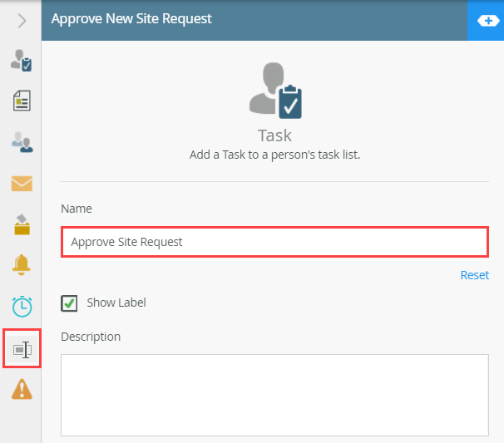Open the Exceptions warning-triangle tab
The width and height of the screenshot is (504, 443).
[22, 389]
